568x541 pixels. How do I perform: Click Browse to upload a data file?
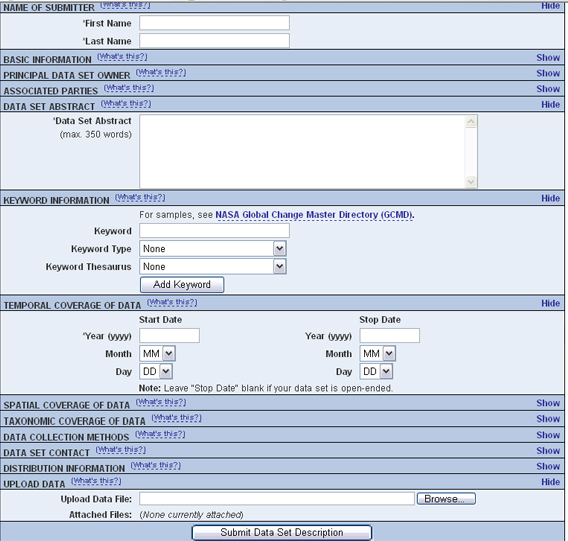(x=446, y=499)
